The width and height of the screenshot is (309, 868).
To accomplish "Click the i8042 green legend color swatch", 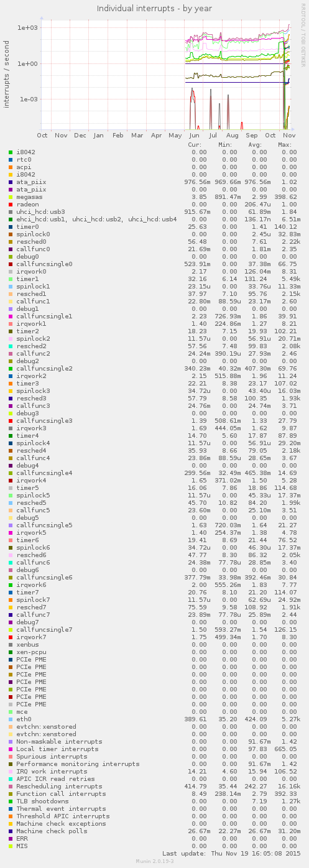I will (x=11, y=152).
